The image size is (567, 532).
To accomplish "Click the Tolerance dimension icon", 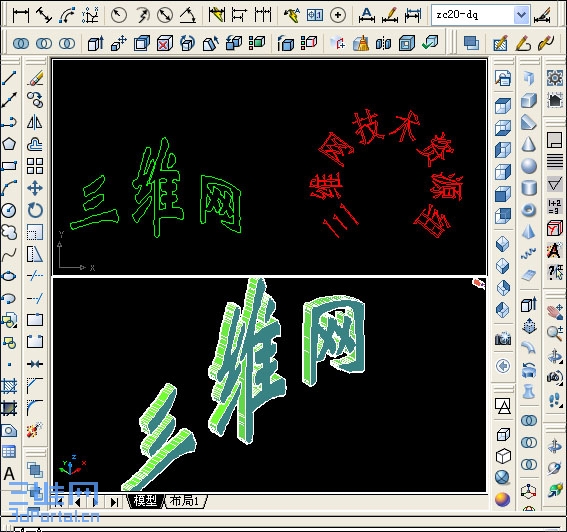I will coord(315,15).
